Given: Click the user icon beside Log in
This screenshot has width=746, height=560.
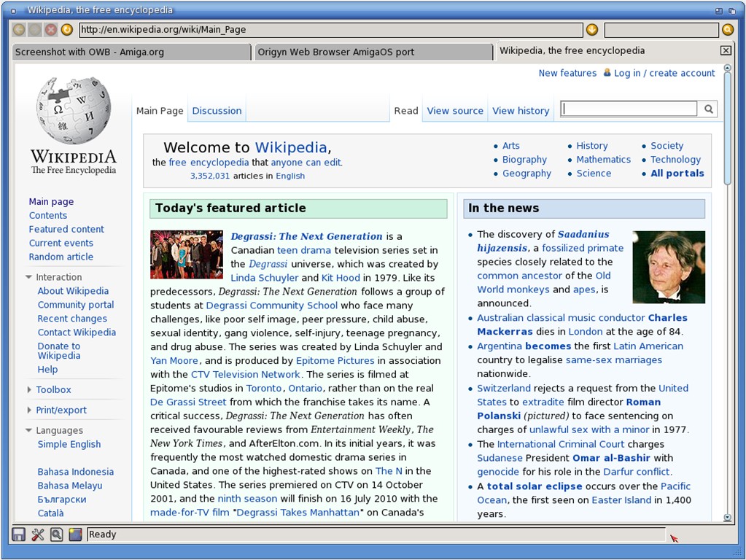Looking at the screenshot, I should point(607,73).
